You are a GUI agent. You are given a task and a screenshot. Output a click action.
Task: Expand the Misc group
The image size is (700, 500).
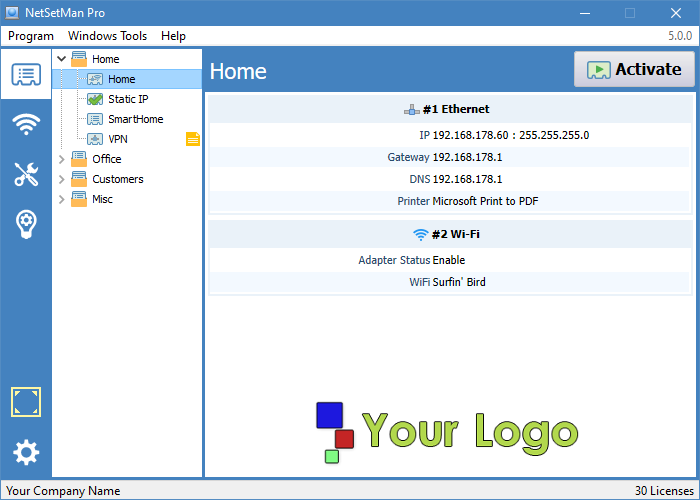click(62, 199)
